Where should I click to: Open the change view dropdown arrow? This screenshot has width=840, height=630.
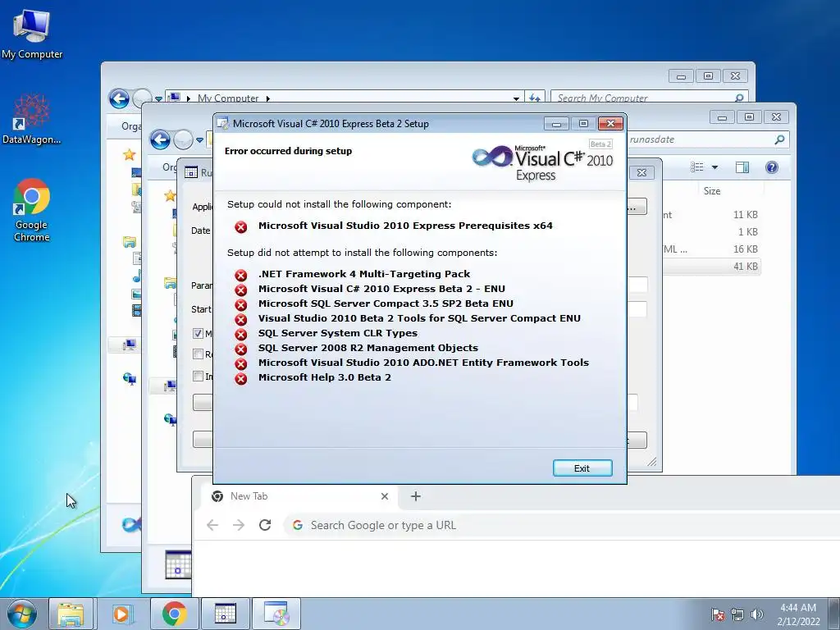point(714,167)
